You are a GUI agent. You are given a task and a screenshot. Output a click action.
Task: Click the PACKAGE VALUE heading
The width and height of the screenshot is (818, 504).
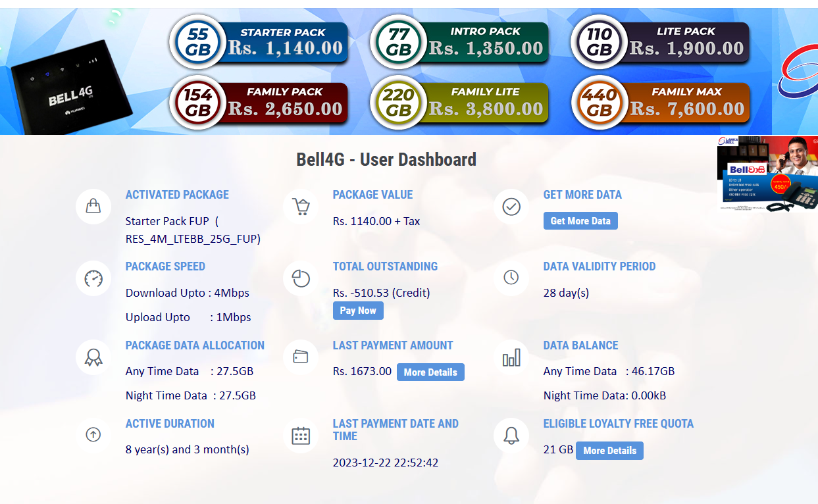pos(372,195)
